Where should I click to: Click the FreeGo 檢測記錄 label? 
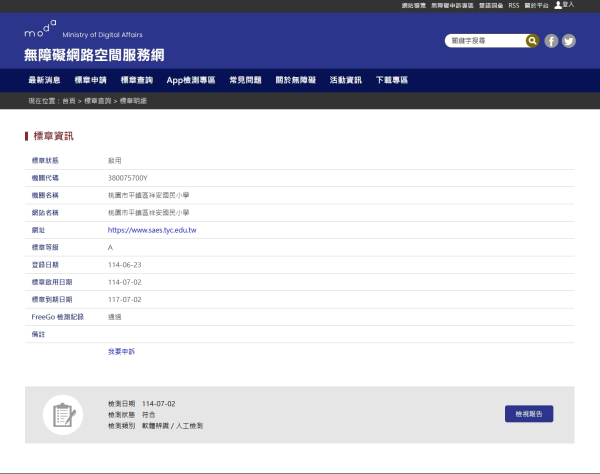pyautogui.click(x=57, y=317)
